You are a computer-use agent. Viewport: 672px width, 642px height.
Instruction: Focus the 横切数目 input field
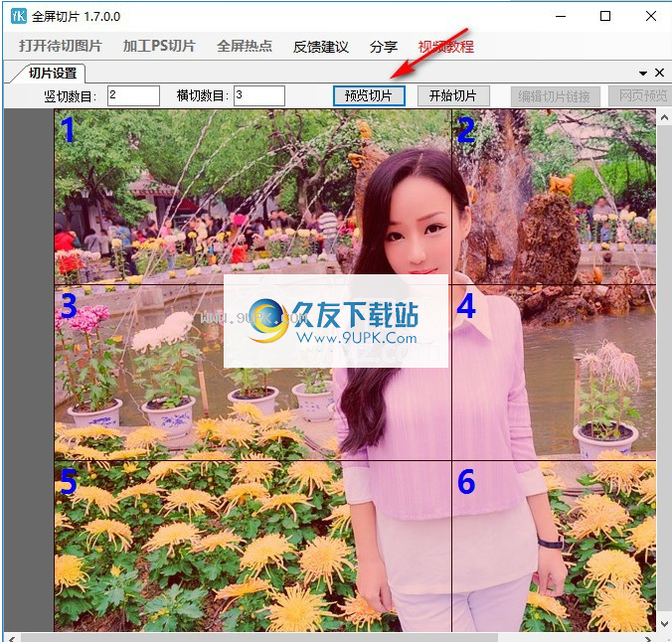click(x=259, y=95)
